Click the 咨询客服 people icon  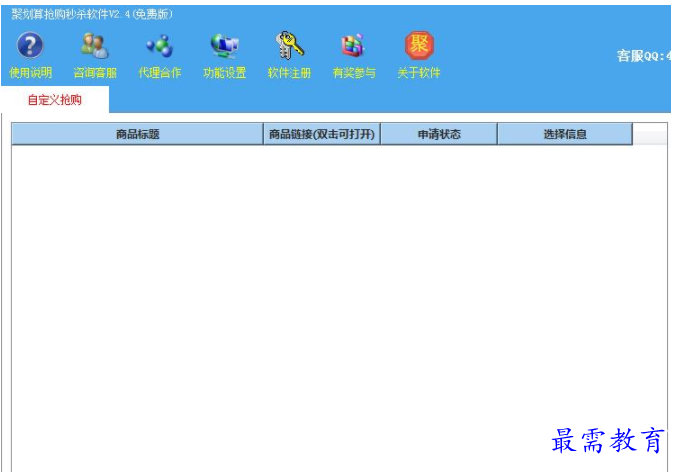(95, 45)
